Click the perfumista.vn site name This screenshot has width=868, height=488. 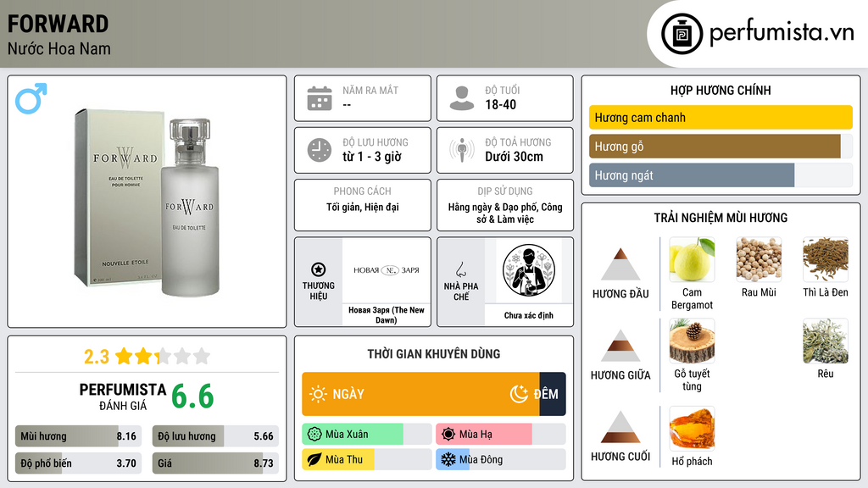point(782,33)
